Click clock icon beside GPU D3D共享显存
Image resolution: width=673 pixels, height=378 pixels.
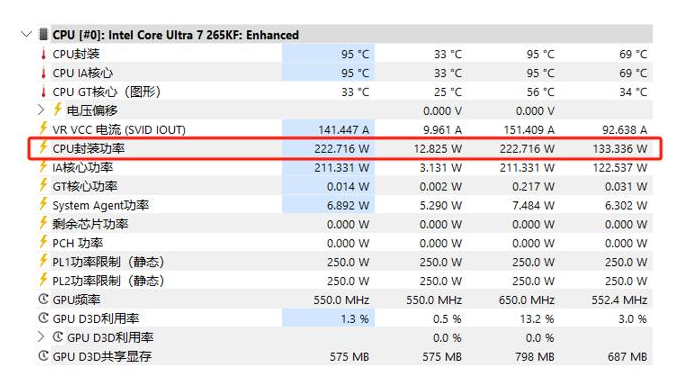(43, 356)
